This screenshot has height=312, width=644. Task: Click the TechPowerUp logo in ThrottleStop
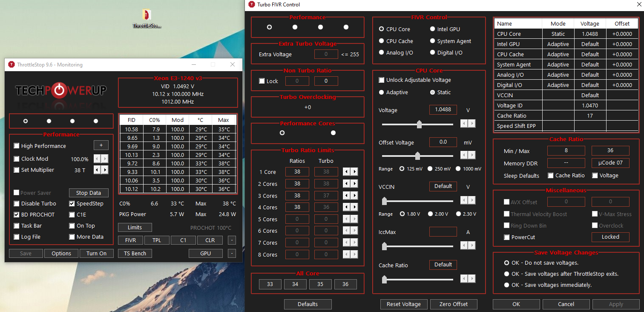click(x=61, y=90)
